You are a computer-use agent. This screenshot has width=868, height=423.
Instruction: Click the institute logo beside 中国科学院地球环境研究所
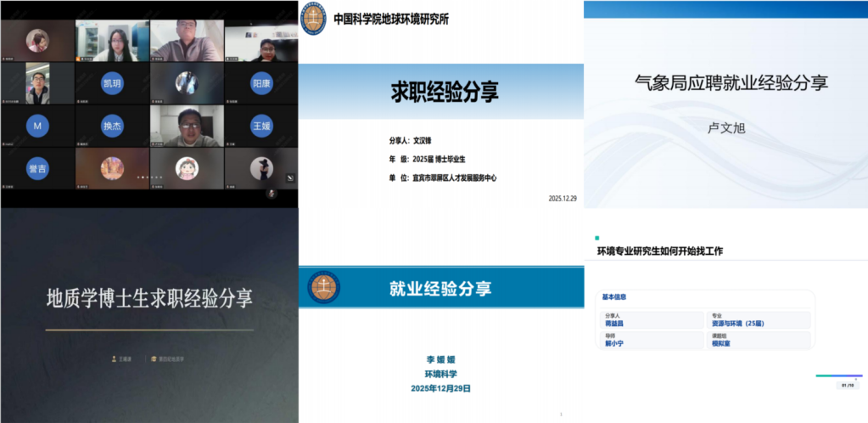(x=314, y=20)
